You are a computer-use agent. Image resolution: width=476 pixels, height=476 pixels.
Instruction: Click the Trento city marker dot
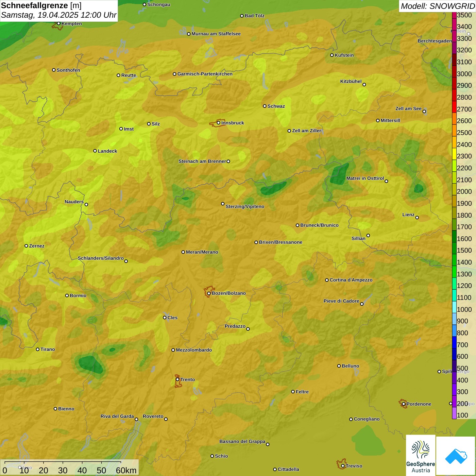point(177,379)
